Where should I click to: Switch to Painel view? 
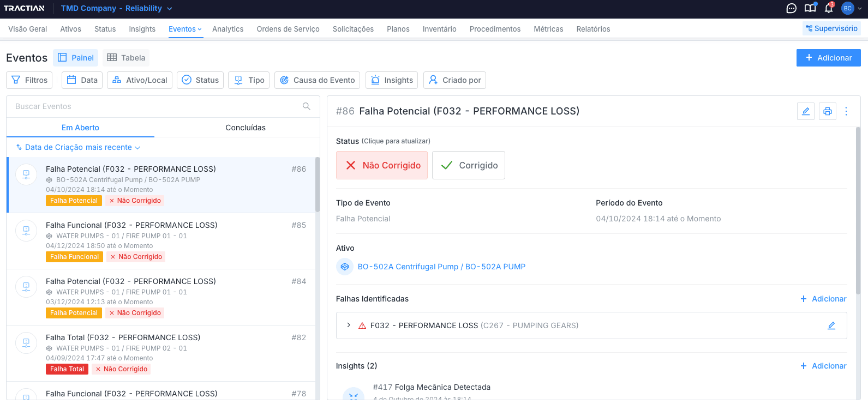pos(75,58)
